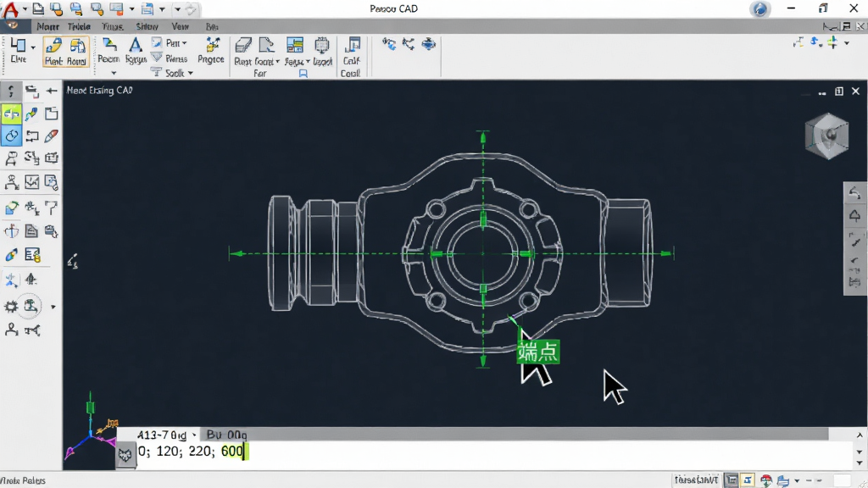Screen dimensions: 868x488
Task: Select the gear icon in the left toolbar
Action: pos(11,307)
